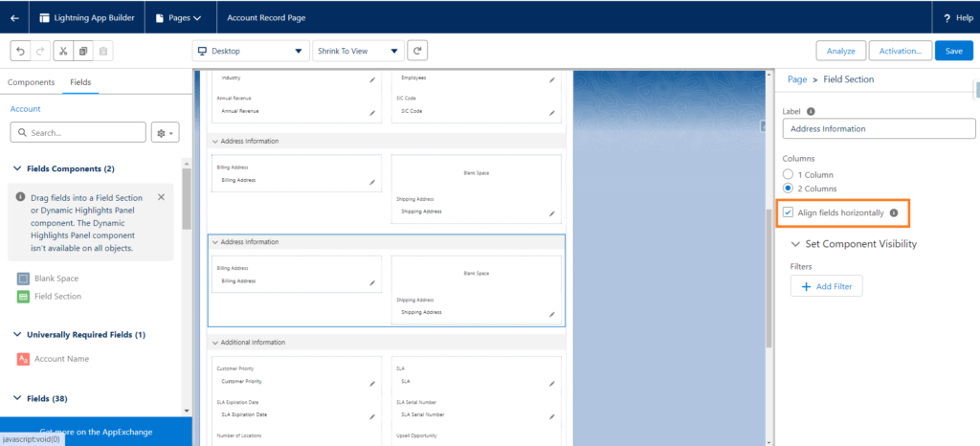980x446 pixels.
Task: Click info icon beside Align fields horizontally
Action: 894,212
